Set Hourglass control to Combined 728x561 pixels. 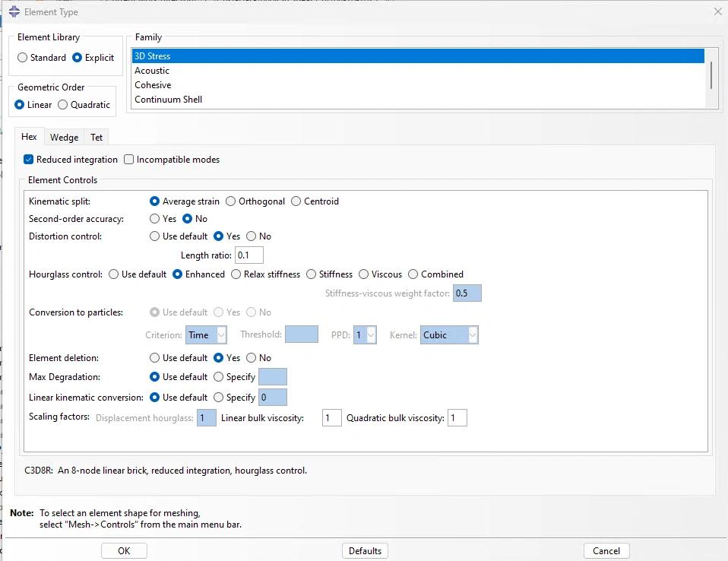coord(413,274)
